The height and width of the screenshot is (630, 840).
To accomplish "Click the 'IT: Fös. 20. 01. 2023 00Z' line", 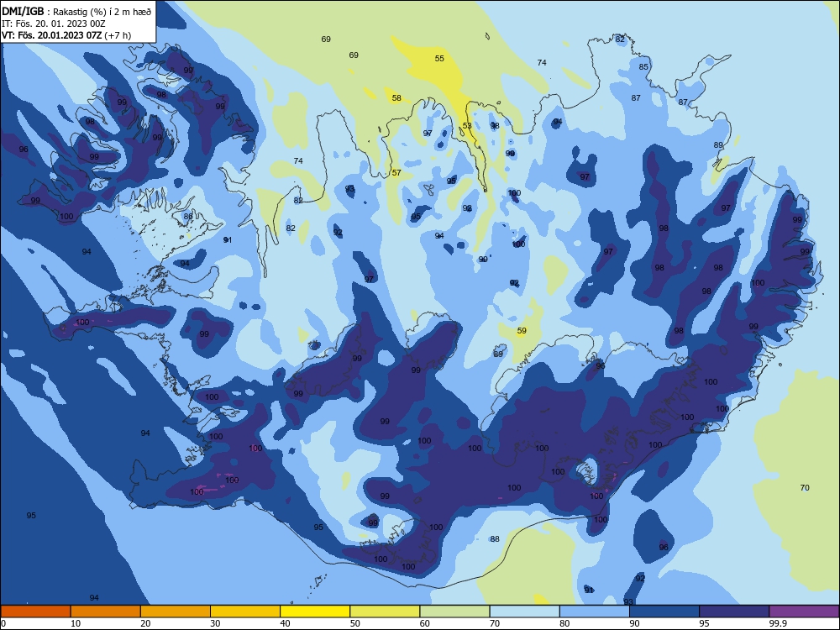I will (54, 24).
